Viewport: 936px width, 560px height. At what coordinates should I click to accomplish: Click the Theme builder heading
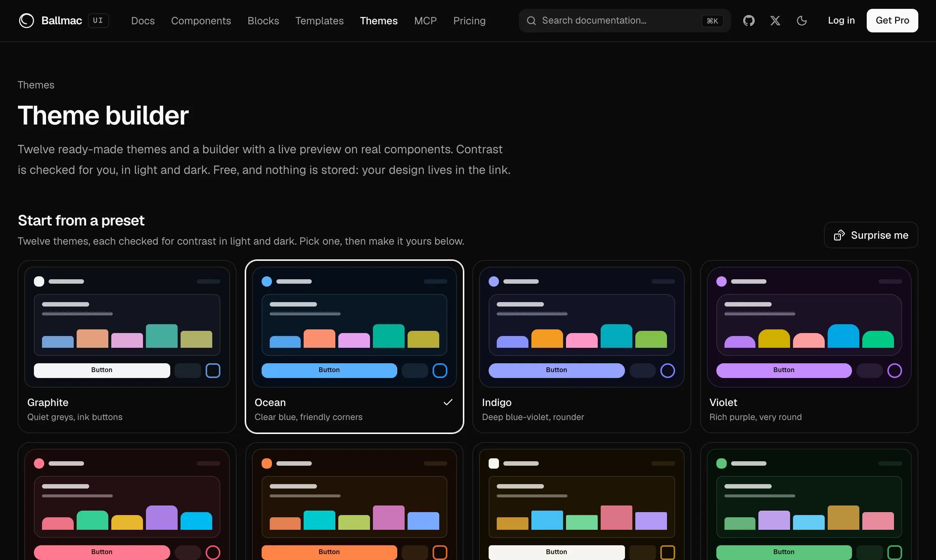click(x=103, y=115)
